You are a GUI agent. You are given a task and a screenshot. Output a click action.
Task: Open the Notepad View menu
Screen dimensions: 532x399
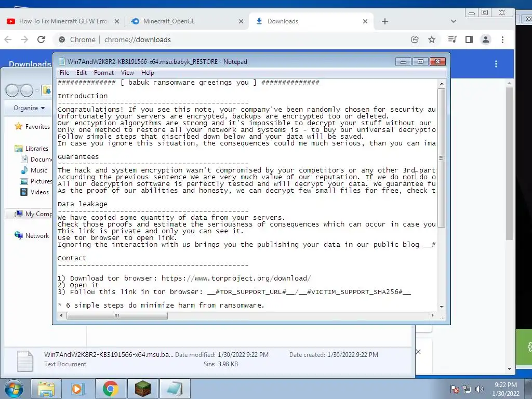pos(127,73)
